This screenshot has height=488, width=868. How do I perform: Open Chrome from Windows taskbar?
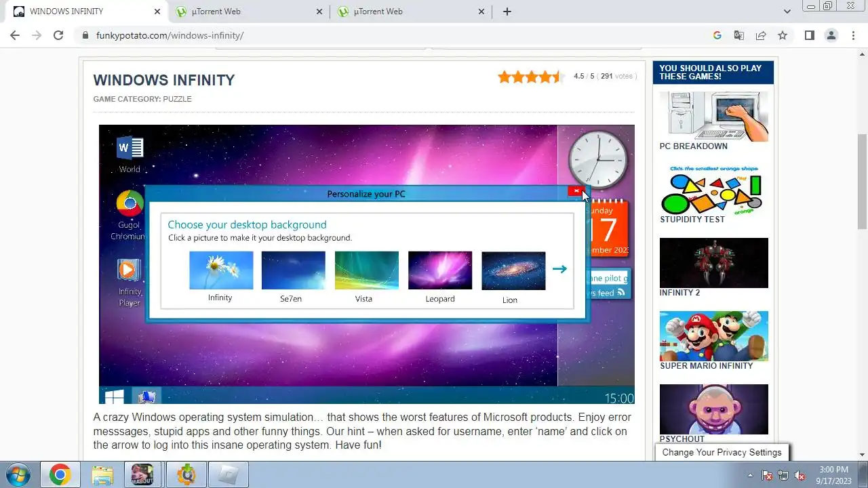tap(60, 475)
